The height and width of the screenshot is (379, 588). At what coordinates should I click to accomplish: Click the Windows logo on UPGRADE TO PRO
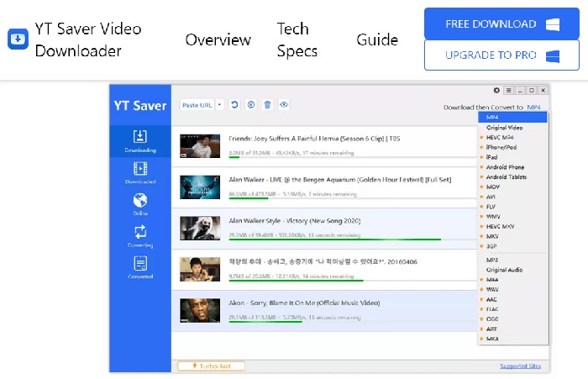[x=553, y=56]
